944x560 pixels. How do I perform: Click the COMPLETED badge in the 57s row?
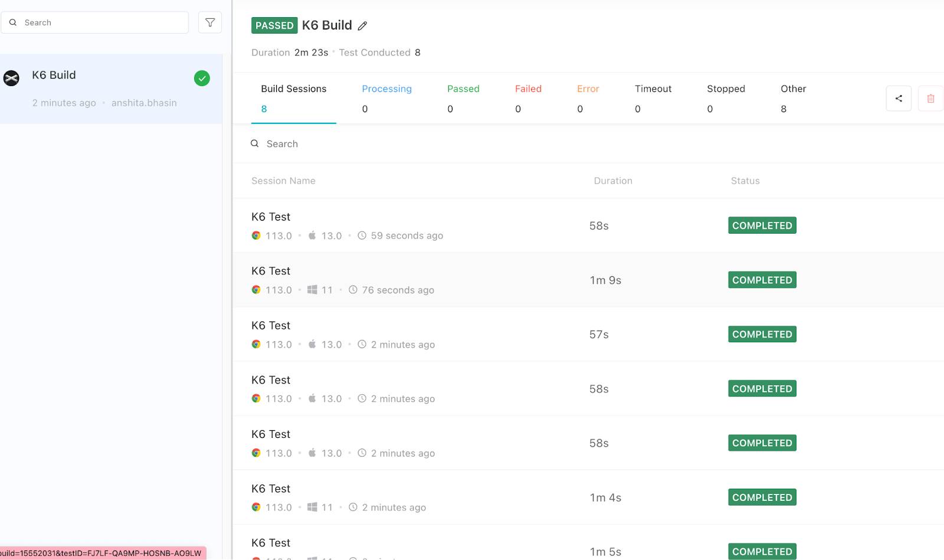(762, 334)
